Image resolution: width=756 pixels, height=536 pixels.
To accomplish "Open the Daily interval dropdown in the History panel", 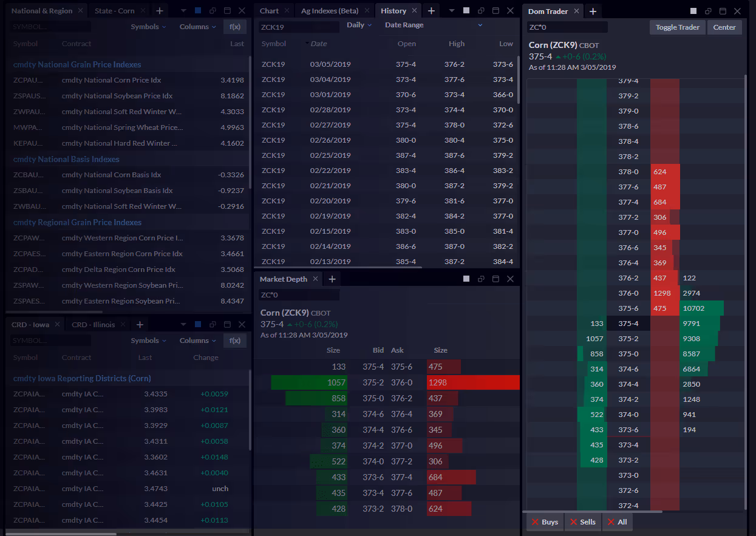I will tap(358, 24).
